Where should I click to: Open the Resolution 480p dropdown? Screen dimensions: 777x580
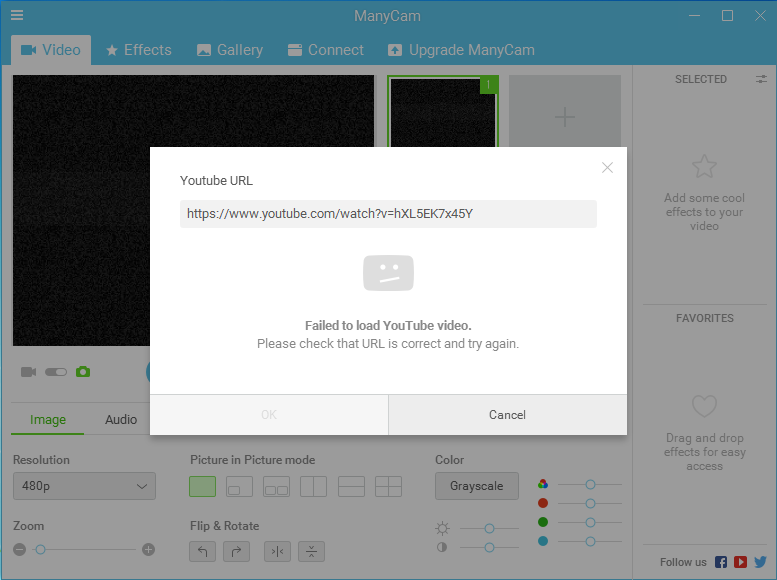[84, 486]
